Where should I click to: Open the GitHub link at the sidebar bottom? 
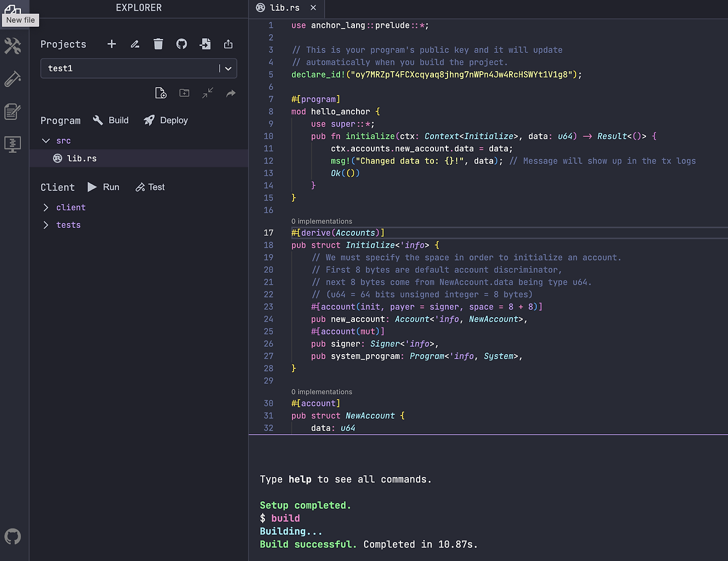[x=13, y=537]
